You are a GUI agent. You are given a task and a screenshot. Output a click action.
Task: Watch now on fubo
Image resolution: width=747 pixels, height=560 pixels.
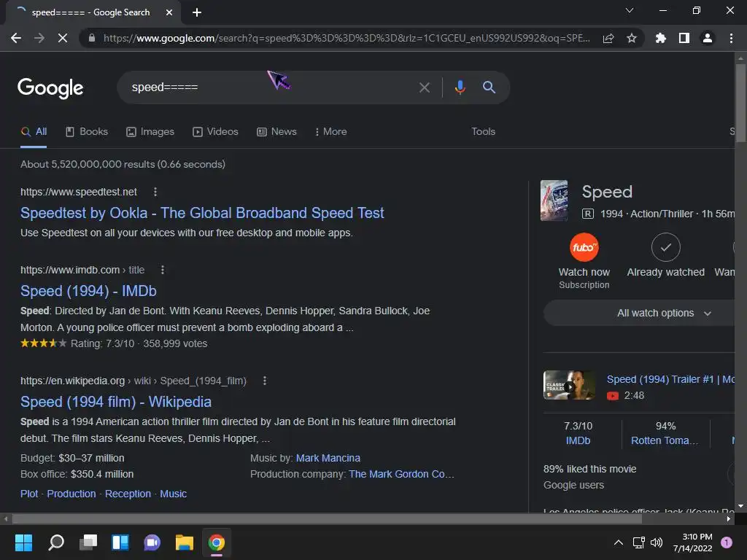click(x=584, y=261)
